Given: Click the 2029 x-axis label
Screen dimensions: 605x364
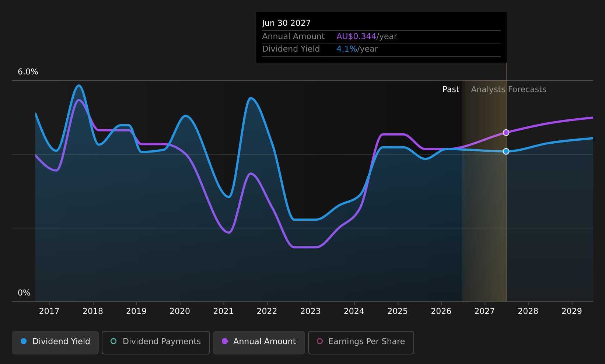Looking at the screenshot, I should (x=571, y=311).
